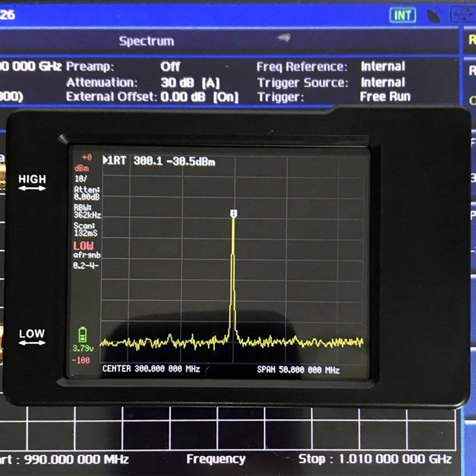Tap the Scan: 132mS readout
This screenshot has height=476, width=476.
click(86, 229)
